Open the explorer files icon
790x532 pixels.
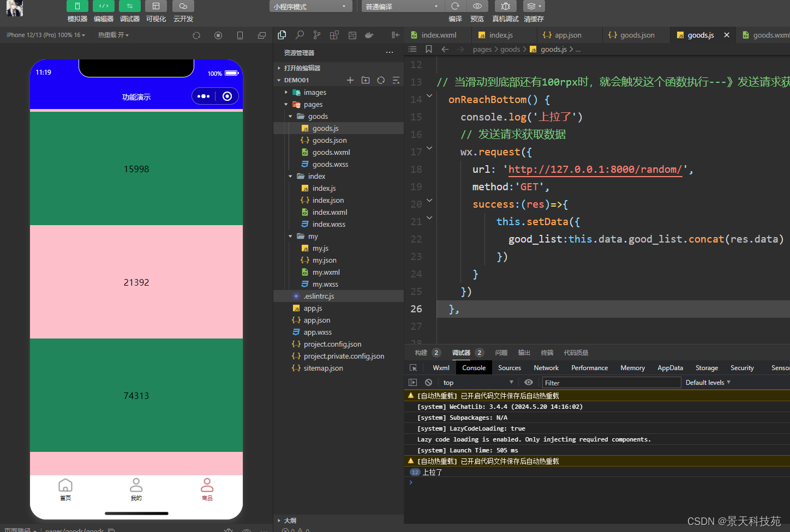pos(282,35)
